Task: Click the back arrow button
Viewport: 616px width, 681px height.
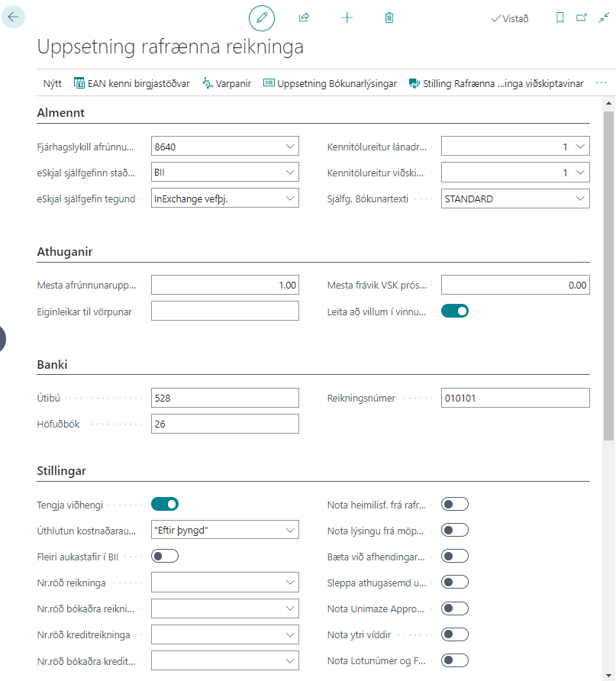Action: pos(14,17)
